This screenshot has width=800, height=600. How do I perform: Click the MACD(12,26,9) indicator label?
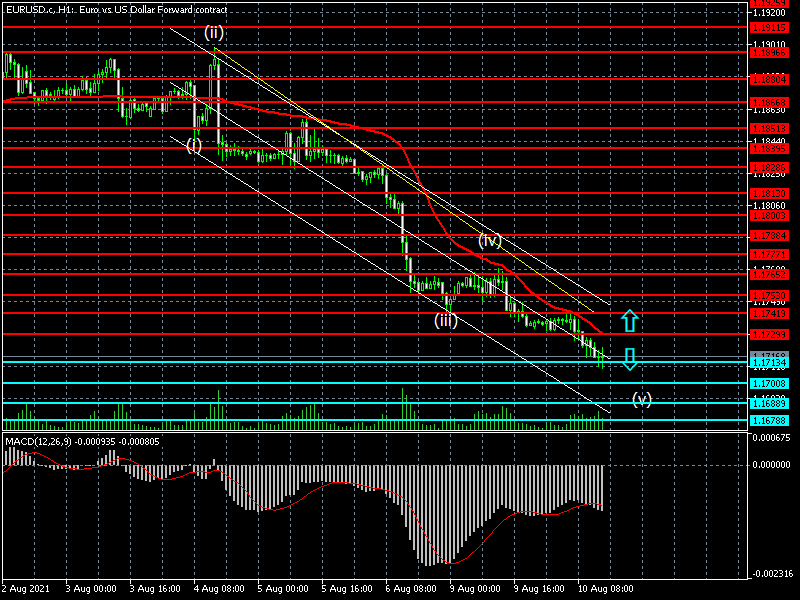tap(82, 441)
